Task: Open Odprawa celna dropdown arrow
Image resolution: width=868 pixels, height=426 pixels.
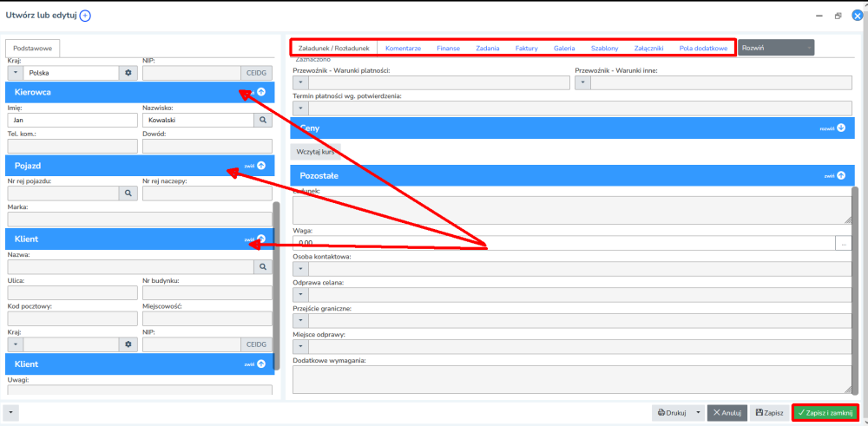Action: tap(300, 295)
